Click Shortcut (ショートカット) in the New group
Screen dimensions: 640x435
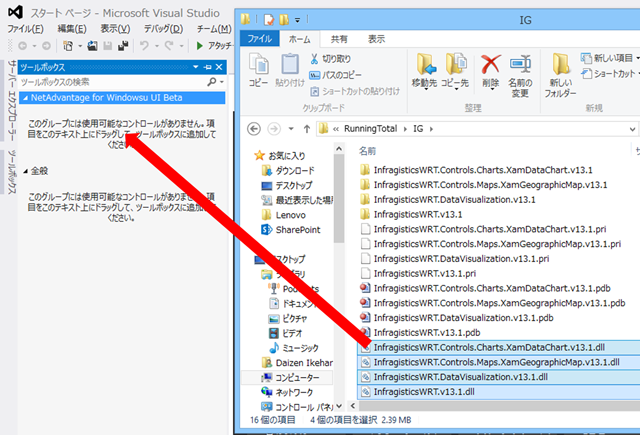pos(608,74)
